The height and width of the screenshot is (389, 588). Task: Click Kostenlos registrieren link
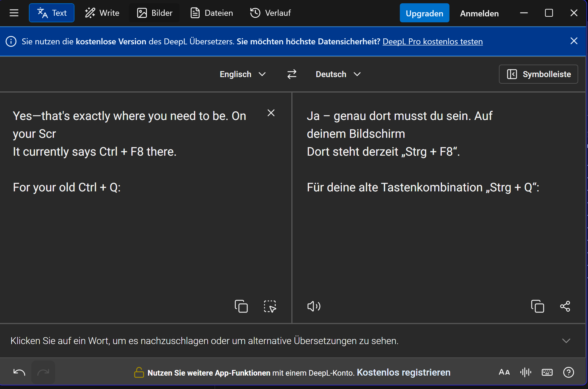tap(404, 373)
